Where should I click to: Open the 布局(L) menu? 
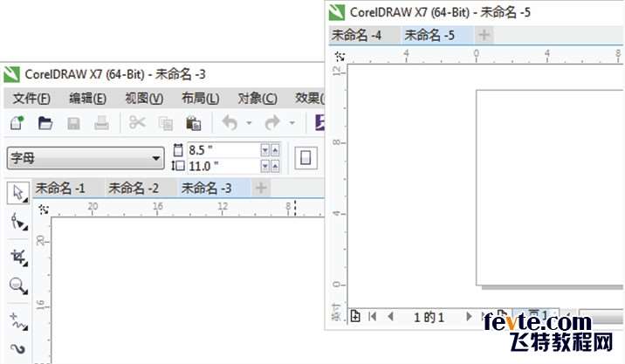pyautogui.click(x=201, y=98)
